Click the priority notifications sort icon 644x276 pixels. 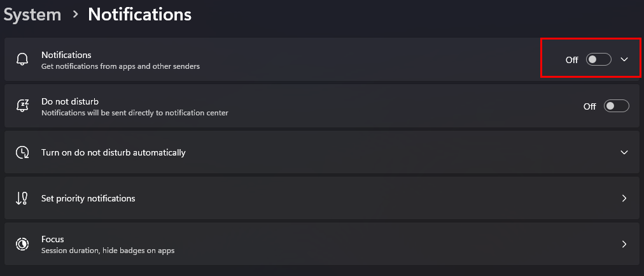pyautogui.click(x=22, y=198)
